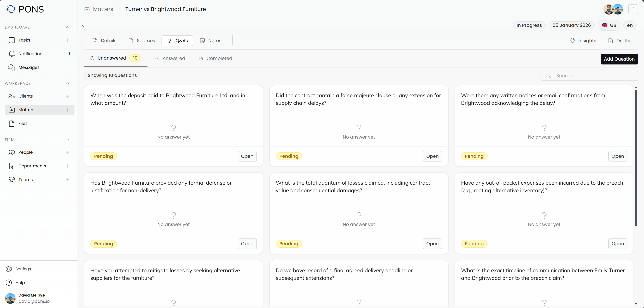Screen dimensions: 644x308
Task: Open the Teams section
Action: point(26,180)
